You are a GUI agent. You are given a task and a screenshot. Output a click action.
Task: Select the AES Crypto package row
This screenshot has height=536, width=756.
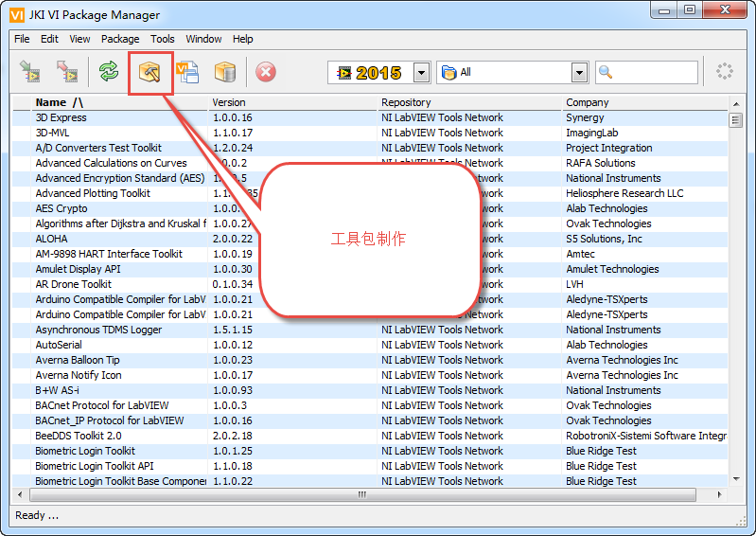[370, 208]
